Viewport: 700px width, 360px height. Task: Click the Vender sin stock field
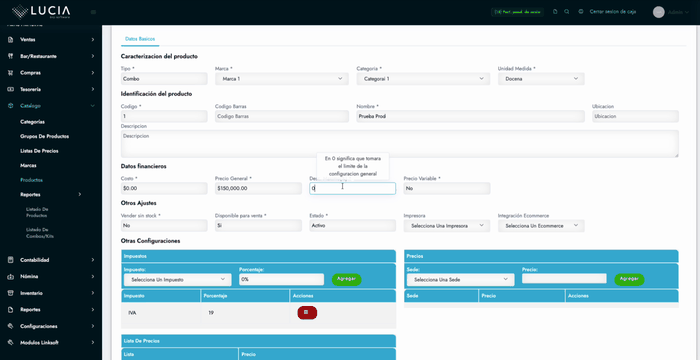coord(164,226)
